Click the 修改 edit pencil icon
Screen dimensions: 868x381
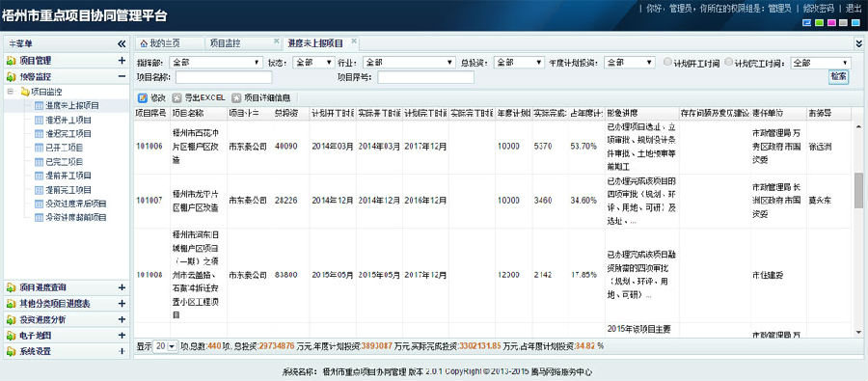[x=143, y=98]
